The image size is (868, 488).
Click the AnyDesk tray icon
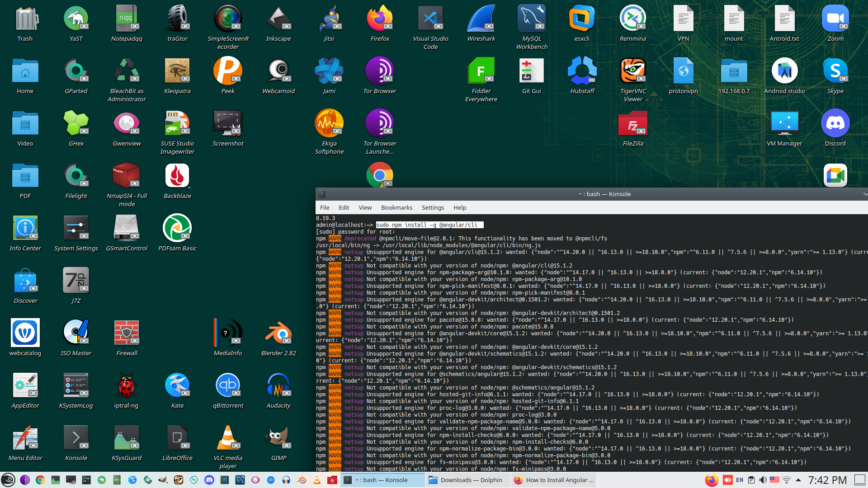tap(727, 480)
